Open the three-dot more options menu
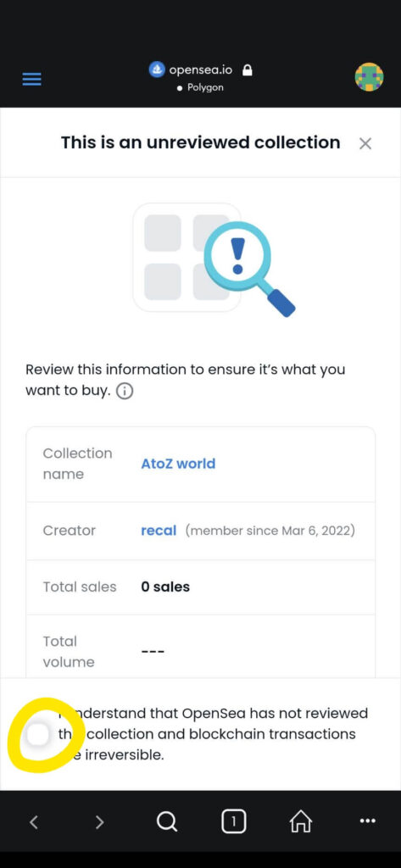401x868 pixels. [368, 821]
